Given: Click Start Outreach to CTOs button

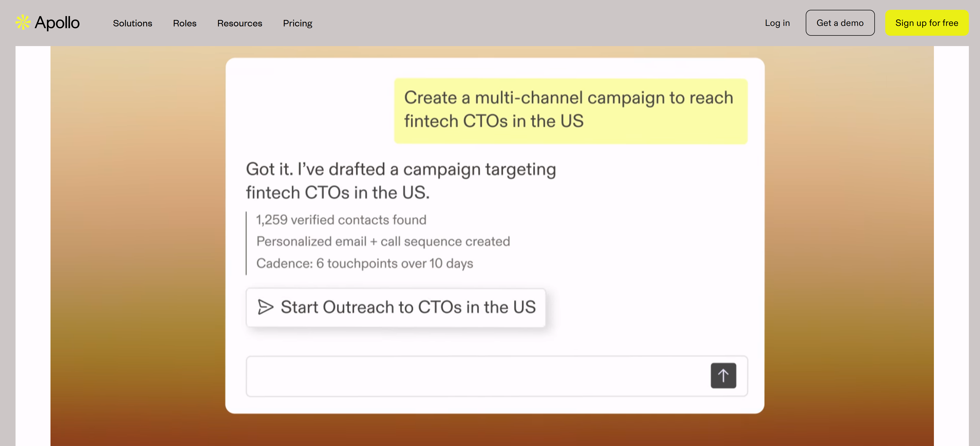Looking at the screenshot, I should pyautogui.click(x=408, y=307).
